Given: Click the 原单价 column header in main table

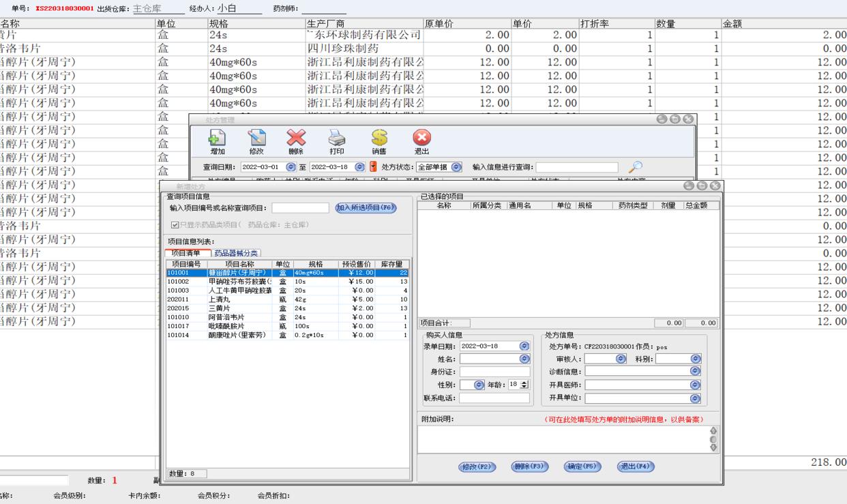Looking at the screenshot, I should (x=467, y=24).
